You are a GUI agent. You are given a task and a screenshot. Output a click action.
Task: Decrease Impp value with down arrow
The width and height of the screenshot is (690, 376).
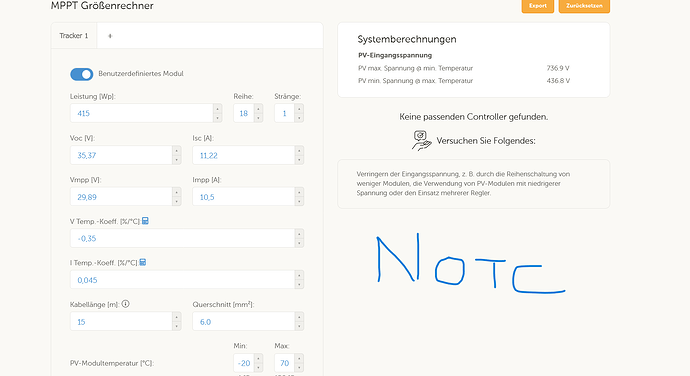(x=299, y=201)
